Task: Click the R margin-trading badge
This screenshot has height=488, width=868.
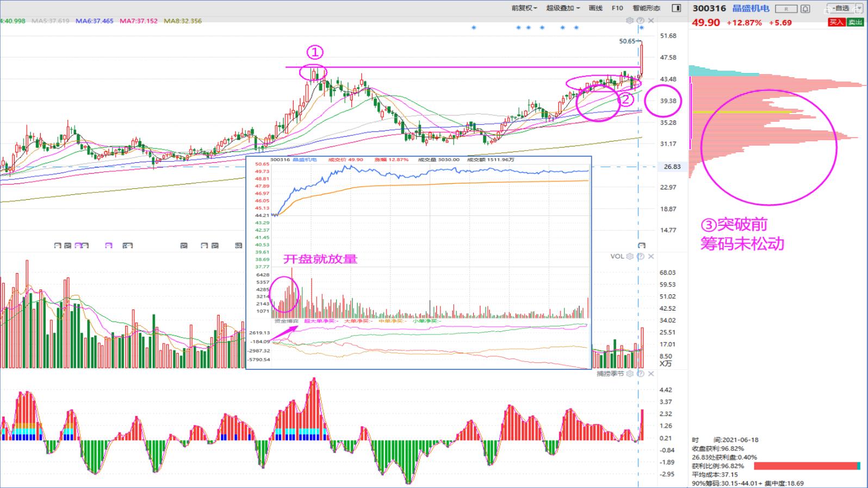Action: tap(786, 9)
